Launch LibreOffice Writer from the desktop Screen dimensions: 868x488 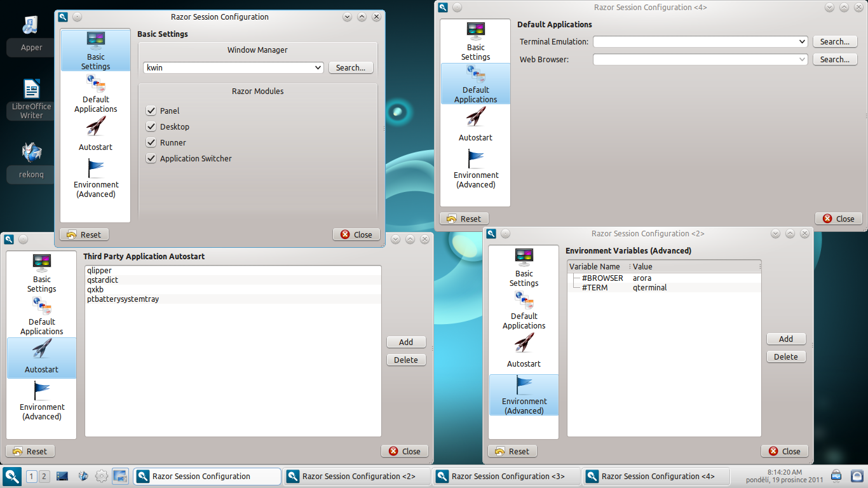(31, 98)
